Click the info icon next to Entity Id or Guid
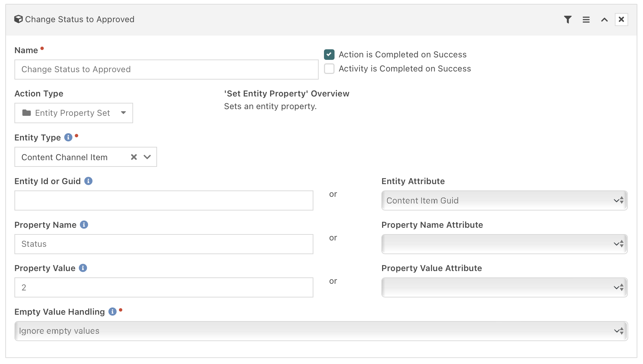 pyautogui.click(x=88, y=181)
